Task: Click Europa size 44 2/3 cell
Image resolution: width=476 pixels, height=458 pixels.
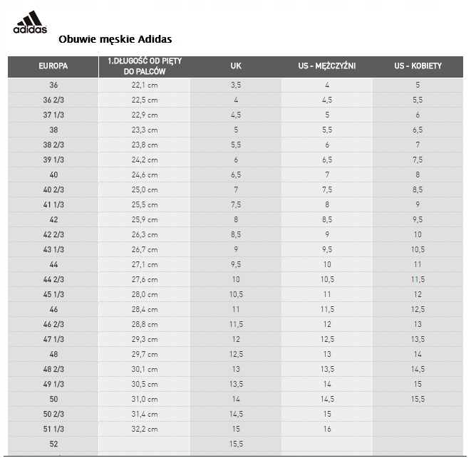Action: (53, 280)
